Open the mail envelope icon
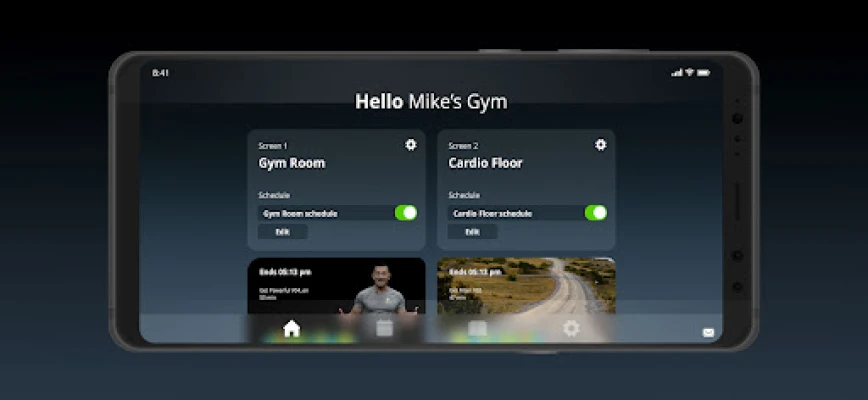 [x=708, y=333]
